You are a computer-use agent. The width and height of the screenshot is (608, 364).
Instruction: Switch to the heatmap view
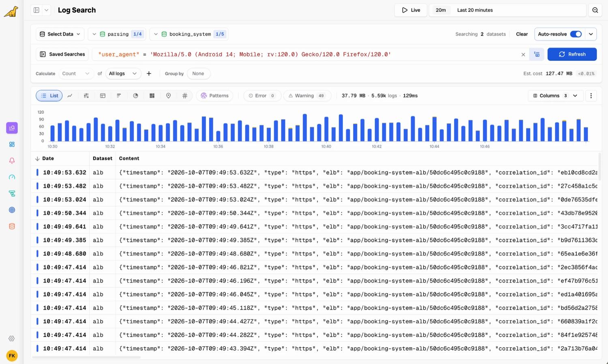click(86, 96)
